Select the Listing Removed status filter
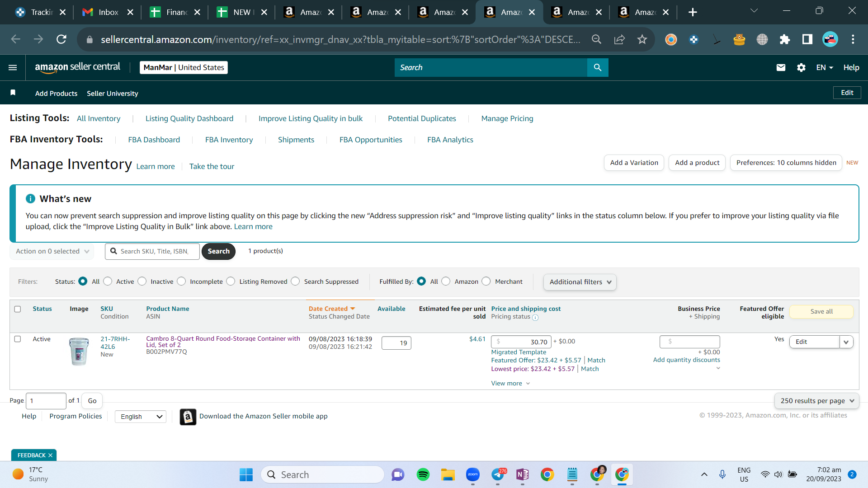Viewport: 868px width, 488px height. (231, 281)
